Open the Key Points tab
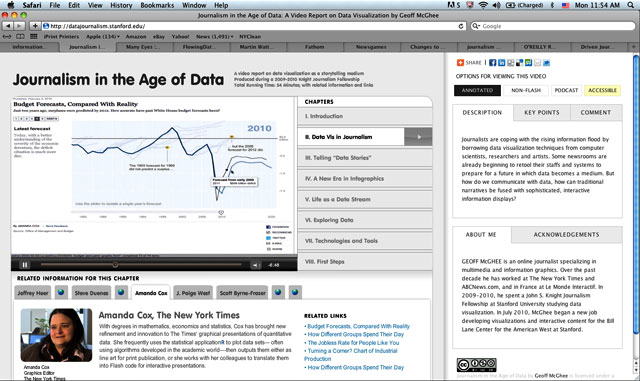The height and width of the screenshot is (381, 640). coord(542,112)
